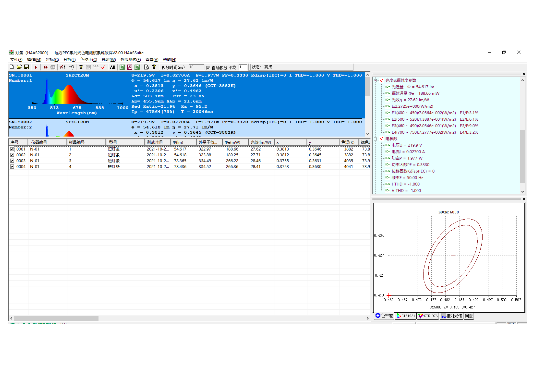Open the first menu in the menu bar
The image size is (540, 380).
click(15, 60)
